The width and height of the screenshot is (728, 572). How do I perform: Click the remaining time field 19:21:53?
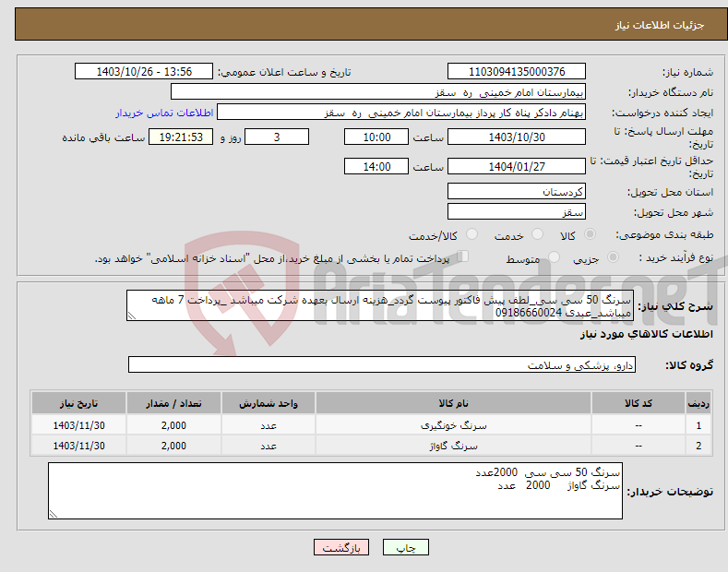pos(181,137)
